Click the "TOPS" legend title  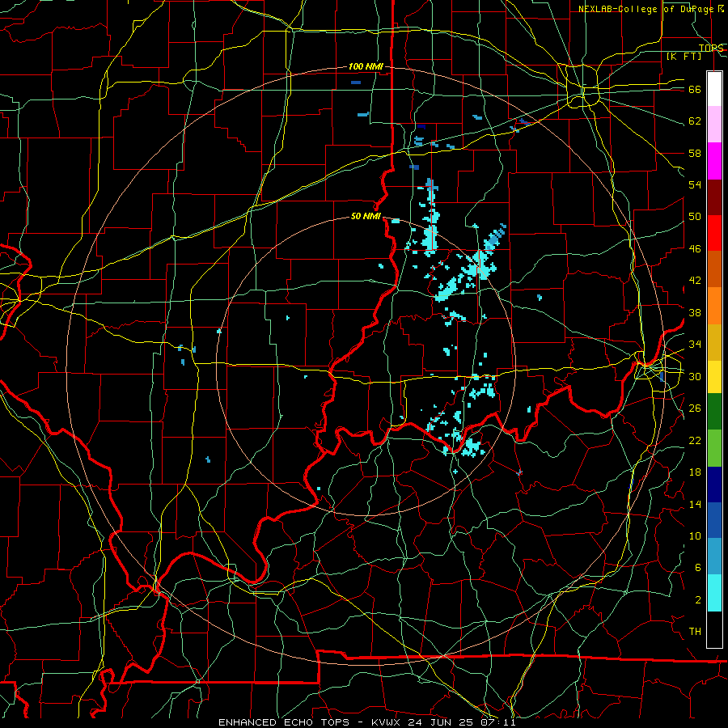click(x=711, y=48)
